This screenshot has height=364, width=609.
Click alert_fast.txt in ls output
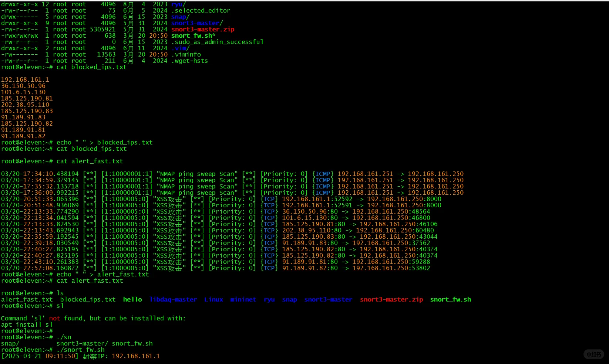27,299
